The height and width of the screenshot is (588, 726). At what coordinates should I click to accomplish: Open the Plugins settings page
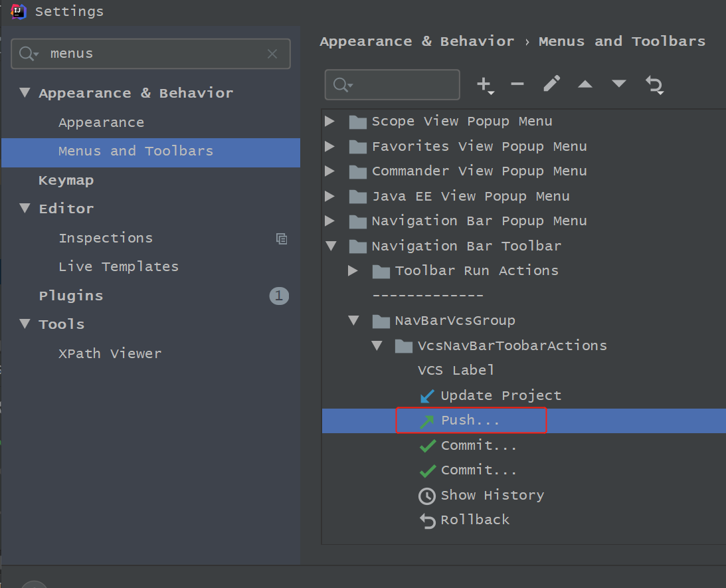pos(71,296)
